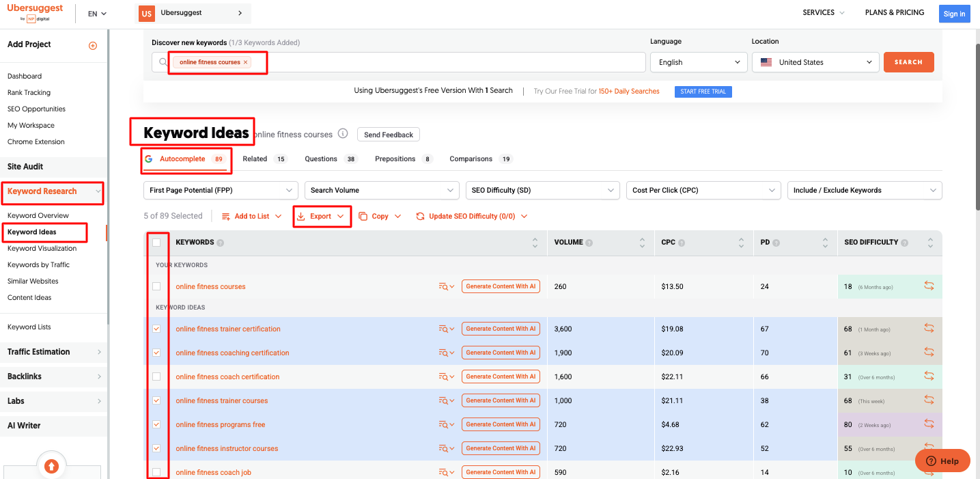
Task: Expand the Traffic Estimation sidebar section
Action: 53,352
